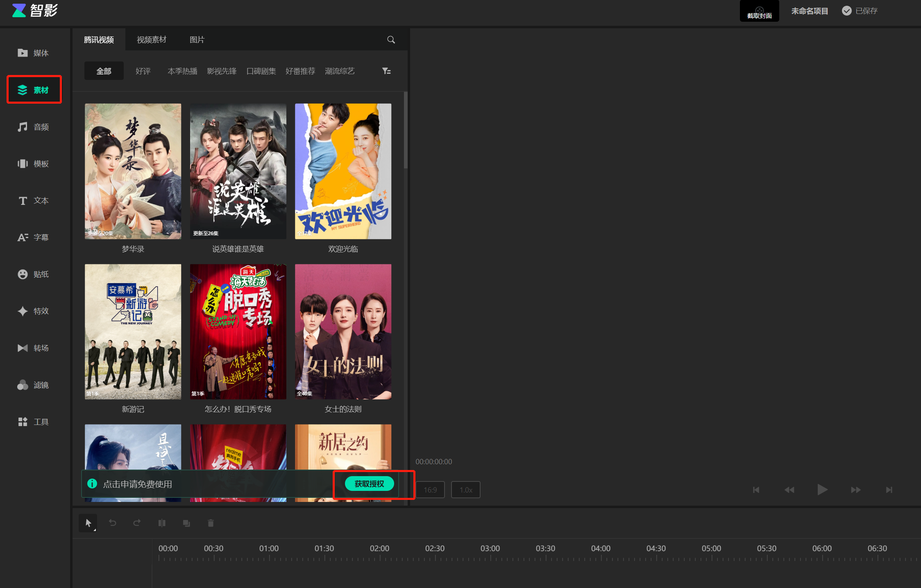Click the 03:00 mark on the timeline ruler
Screen dimensions: 921x588
pyautogui.click(x=490, y=549)
